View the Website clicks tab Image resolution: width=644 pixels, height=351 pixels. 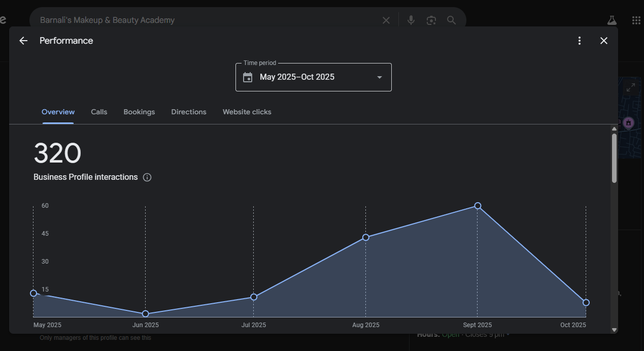(247, 112)
